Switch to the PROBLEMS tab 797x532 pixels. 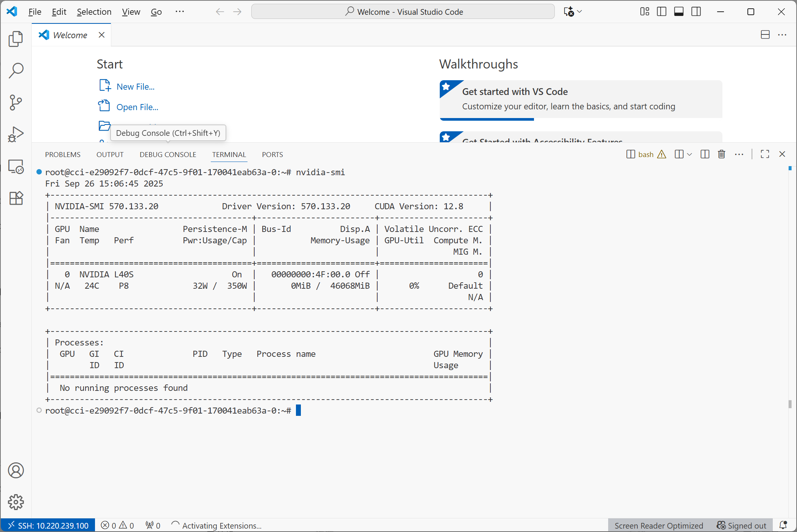62,154
